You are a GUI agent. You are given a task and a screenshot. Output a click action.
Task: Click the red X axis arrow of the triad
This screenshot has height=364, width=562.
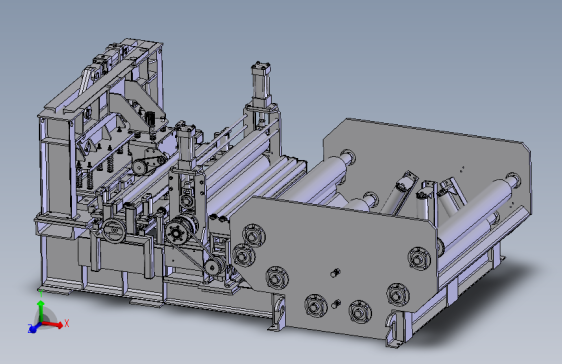coord(54,325)
